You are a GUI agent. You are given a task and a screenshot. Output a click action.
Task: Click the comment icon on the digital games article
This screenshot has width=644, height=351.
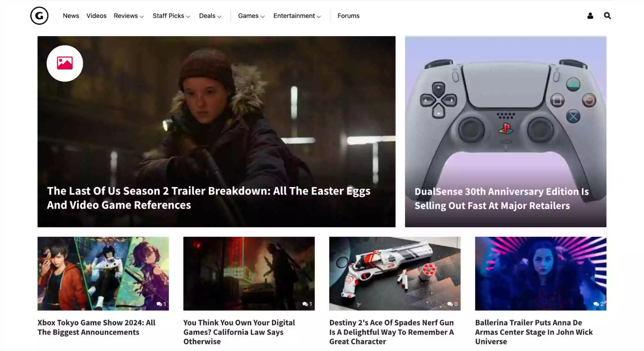pyautogui.click(x=307, y=304)
